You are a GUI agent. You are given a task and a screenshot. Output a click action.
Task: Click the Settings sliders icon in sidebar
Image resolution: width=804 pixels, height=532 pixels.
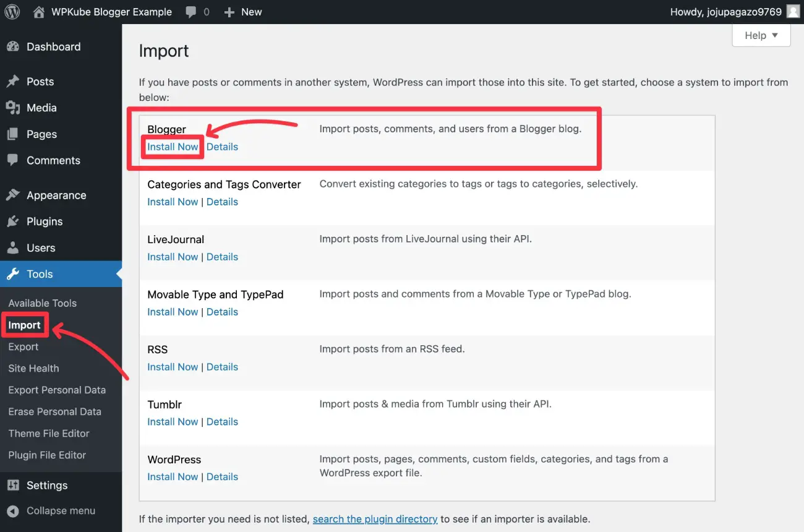(13, 486)
